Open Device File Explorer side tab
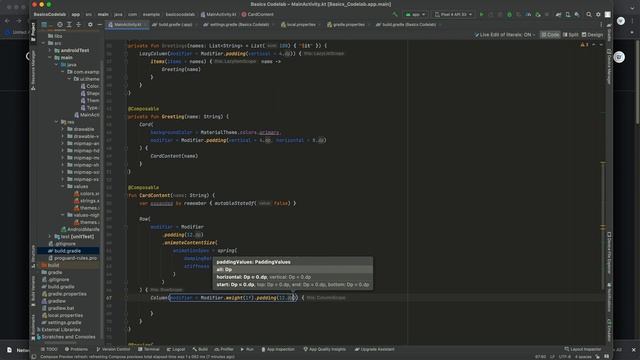 [x=609, y=252]
